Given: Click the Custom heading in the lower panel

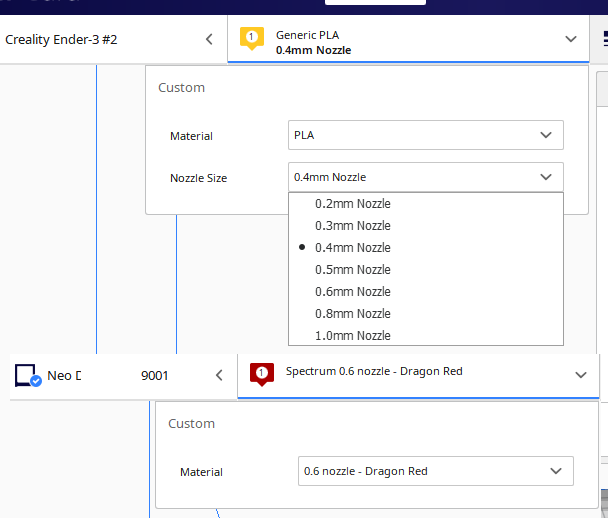Looking at the screenshot, I should [x=191, y=423].
